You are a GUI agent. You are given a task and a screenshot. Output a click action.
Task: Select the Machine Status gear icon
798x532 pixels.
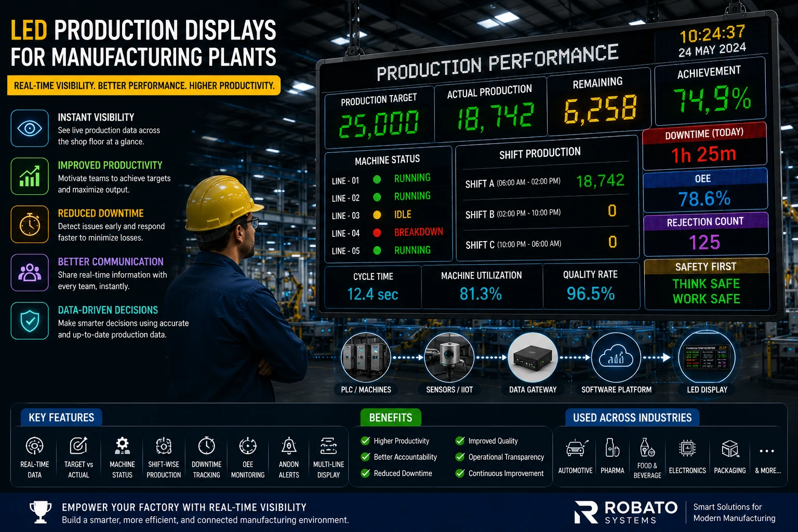pyautogui.click(x=122, y=446)
